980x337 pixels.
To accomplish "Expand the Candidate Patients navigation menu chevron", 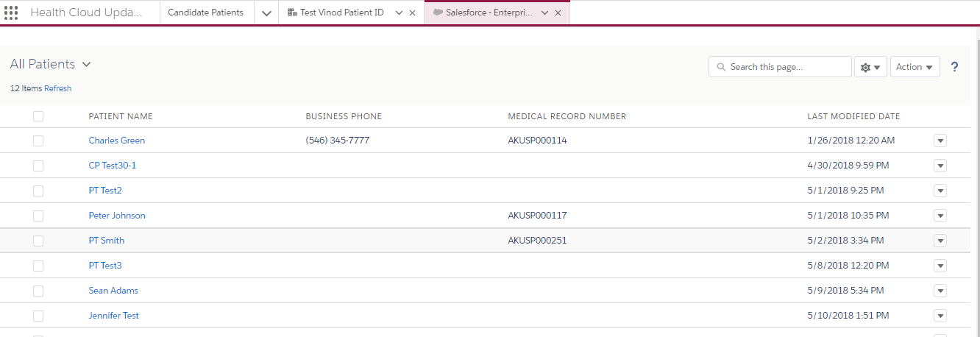I will pos(266,13).
